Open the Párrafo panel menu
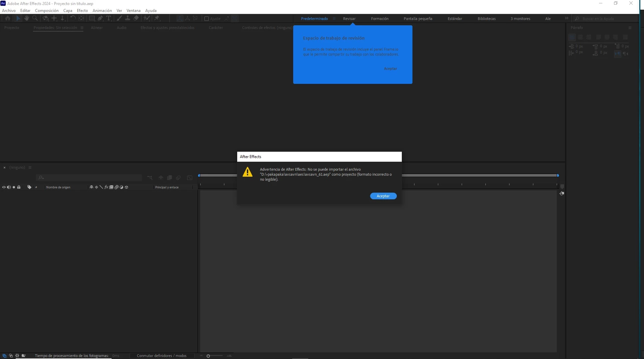 630,28
